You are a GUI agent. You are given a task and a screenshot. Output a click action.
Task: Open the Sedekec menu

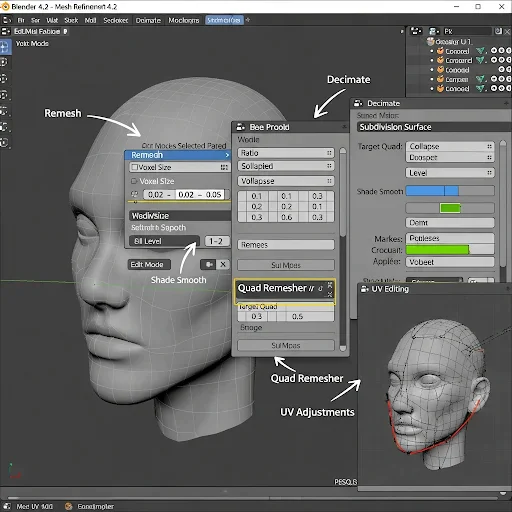pyautogui.click(x=116, y=21)
